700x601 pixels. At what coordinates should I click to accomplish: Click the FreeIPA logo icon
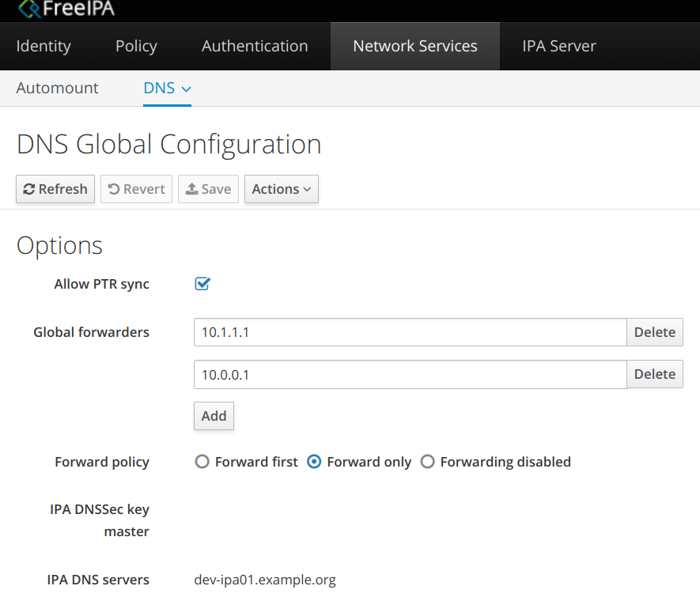29,9
